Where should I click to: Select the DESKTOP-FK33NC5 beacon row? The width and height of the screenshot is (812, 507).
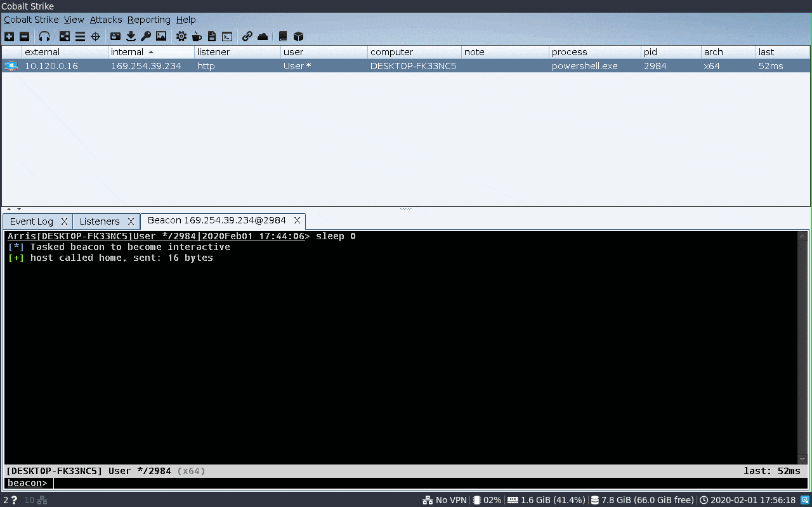pyautogui.click(x=254, y=65)
